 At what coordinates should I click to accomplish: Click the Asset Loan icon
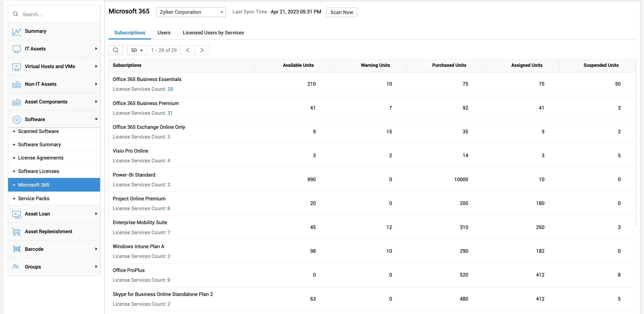pos(16,214)
